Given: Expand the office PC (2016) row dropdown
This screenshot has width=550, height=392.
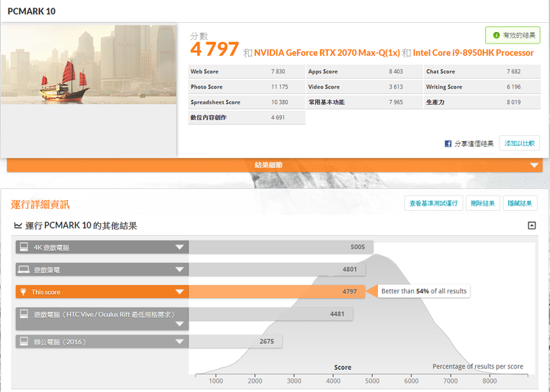Looking at the screenshot, I should pyautogui.click(x=180, y=341).
